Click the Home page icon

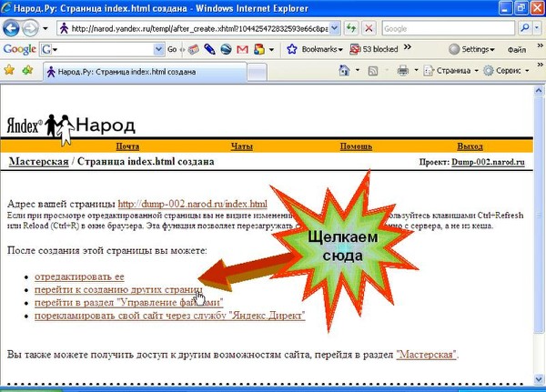[x=344, y=70]
